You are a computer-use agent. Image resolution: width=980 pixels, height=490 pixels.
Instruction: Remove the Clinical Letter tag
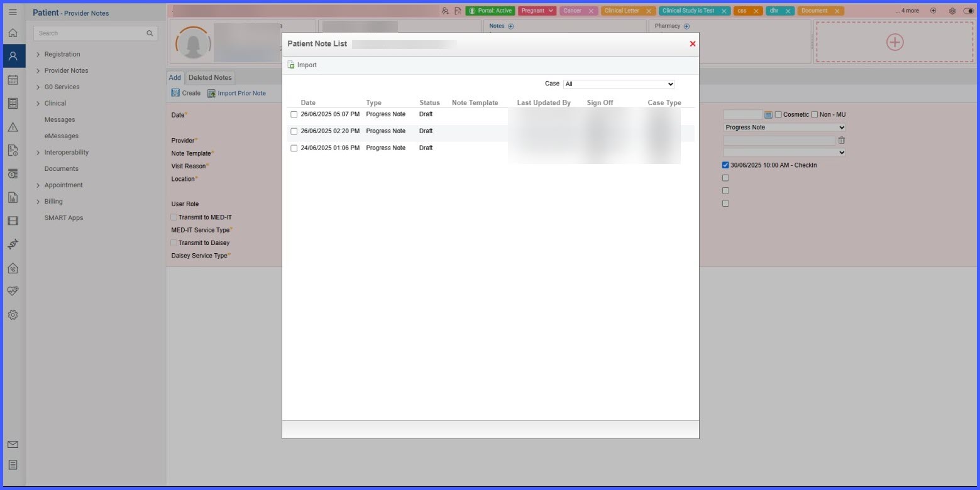(x=649, y=11)
